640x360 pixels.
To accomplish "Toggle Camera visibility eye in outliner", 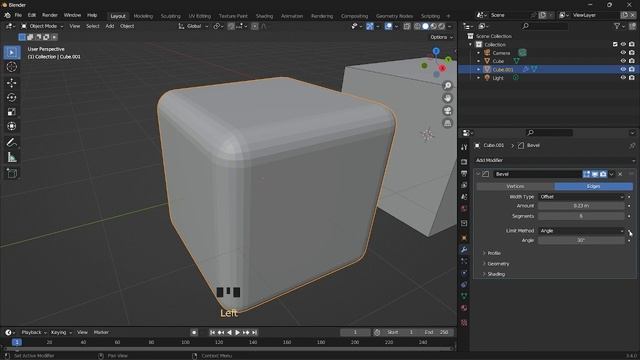I will tap(623, 53).
